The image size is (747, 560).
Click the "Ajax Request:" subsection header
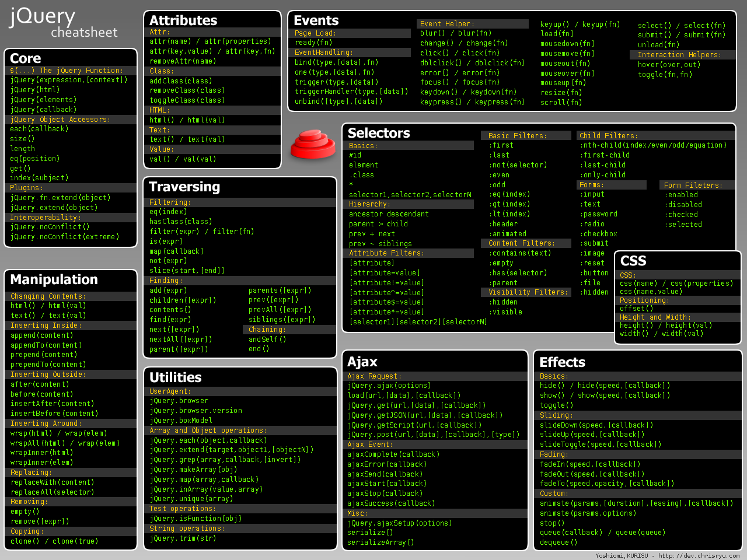[374, 376]
